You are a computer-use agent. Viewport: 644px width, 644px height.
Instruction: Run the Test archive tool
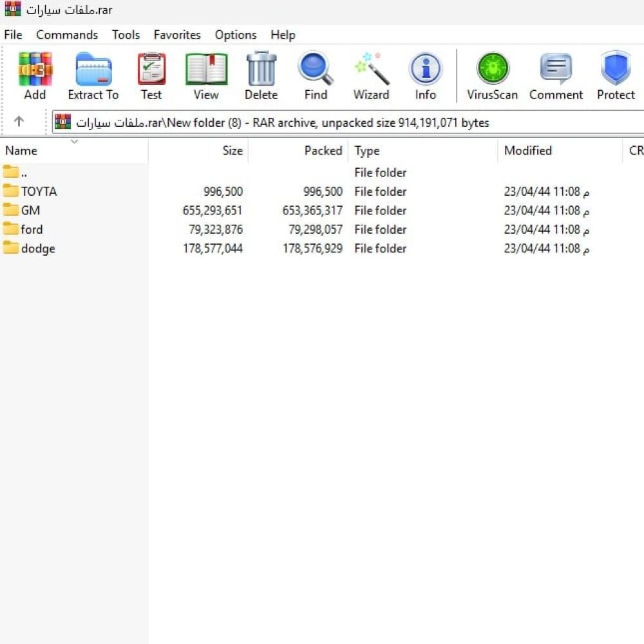(151, 70)
